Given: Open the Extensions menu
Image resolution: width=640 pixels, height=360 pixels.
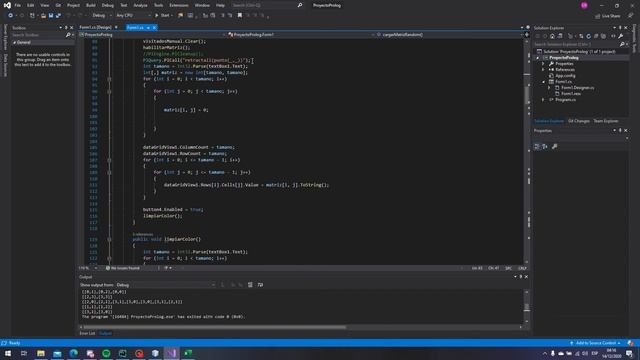Looking at the screenshot, I should pos(179,5).
